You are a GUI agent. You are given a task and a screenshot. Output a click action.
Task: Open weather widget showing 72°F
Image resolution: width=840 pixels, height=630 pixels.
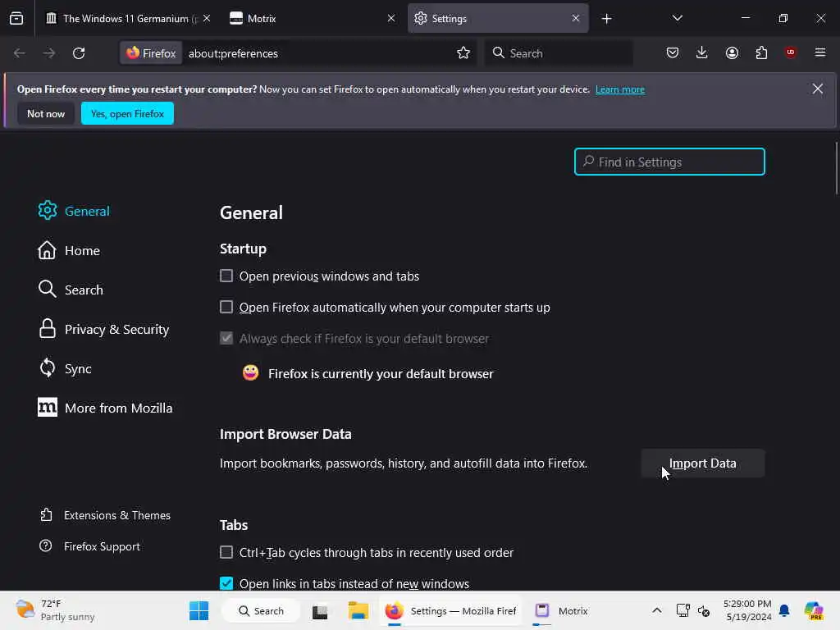pos(55,610)
